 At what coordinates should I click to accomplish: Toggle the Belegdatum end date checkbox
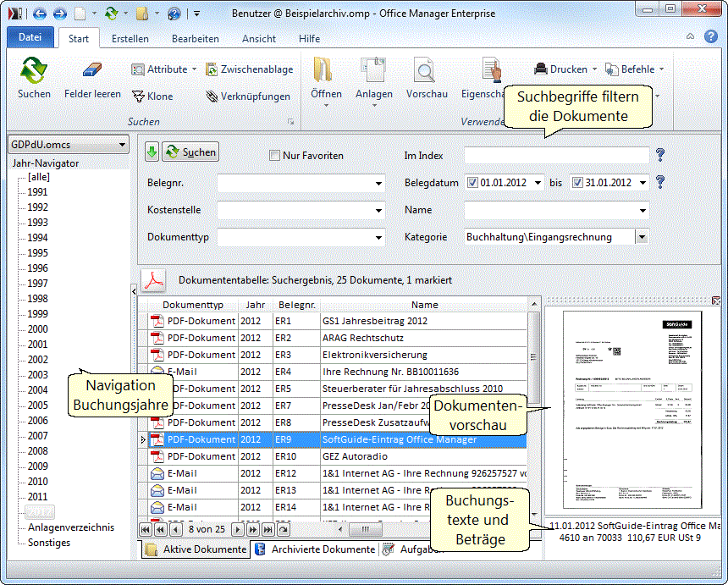(x=577, y=183)
